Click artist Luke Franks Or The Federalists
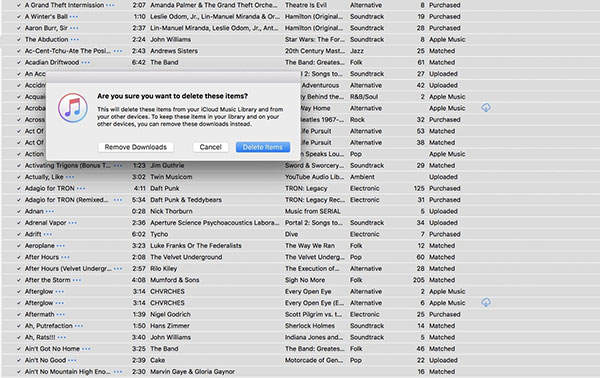Image resolution: width=600 pixels, height=378 pixels. coord(196,246)
